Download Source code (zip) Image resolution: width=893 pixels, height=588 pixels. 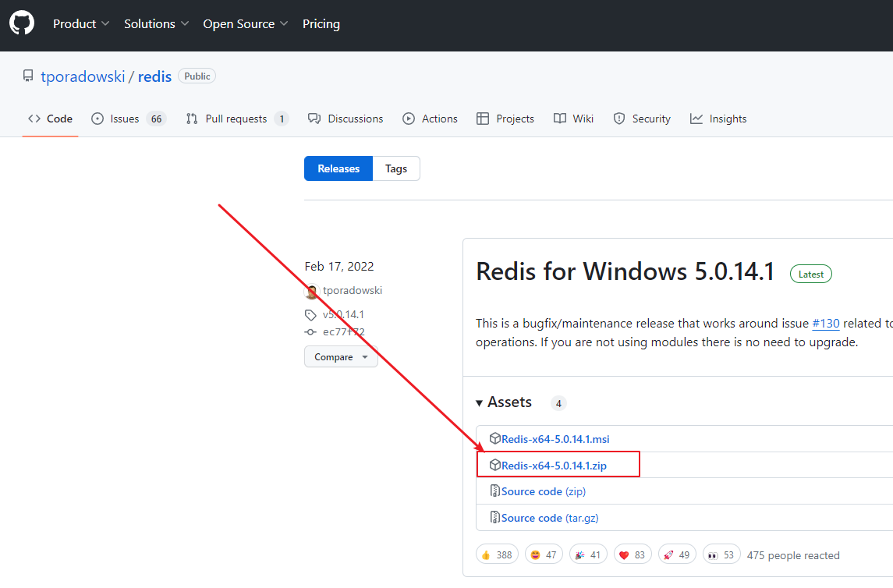coord(544,491)
